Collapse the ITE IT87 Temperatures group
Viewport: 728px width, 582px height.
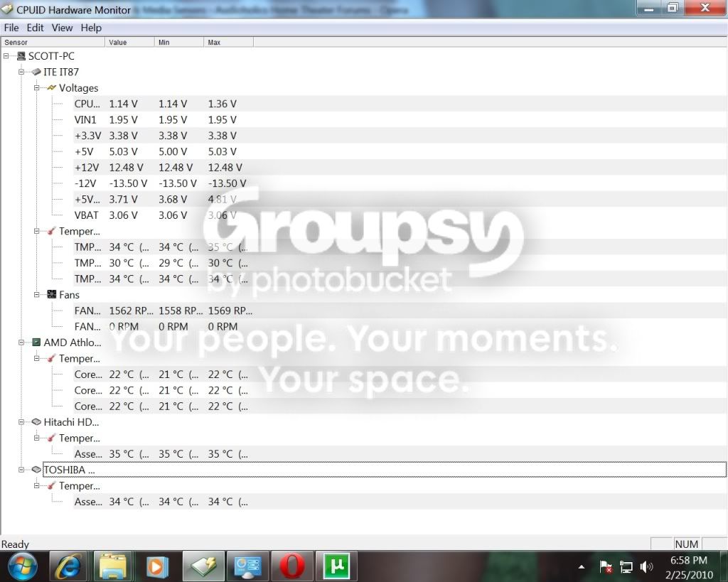37,231
